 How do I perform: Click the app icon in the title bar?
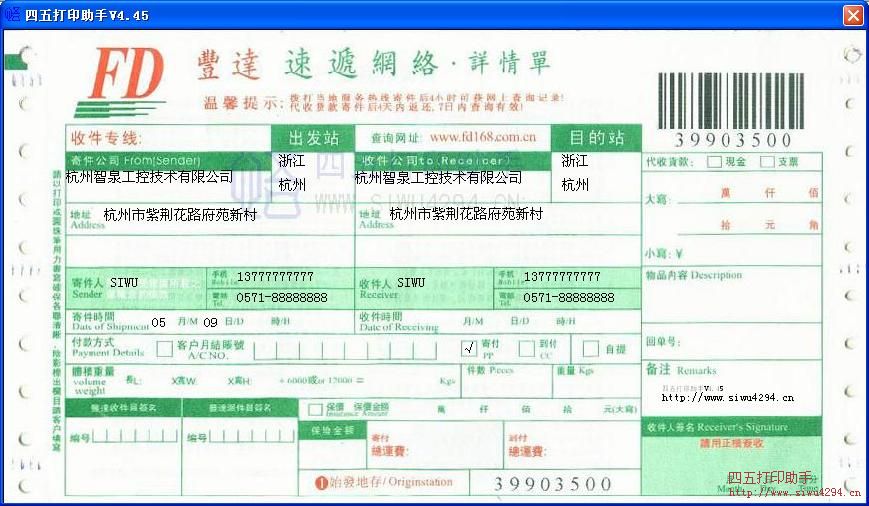[12, 14]
